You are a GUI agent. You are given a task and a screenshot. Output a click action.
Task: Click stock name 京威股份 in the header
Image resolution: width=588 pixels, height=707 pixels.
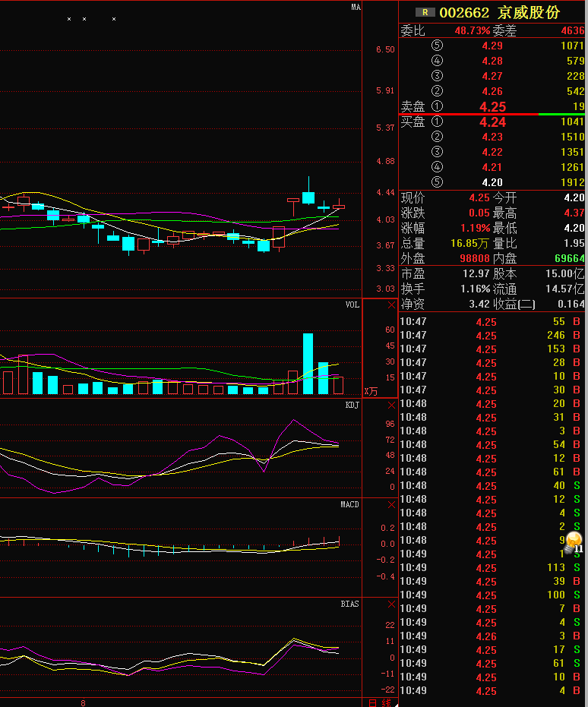(529, 13)
